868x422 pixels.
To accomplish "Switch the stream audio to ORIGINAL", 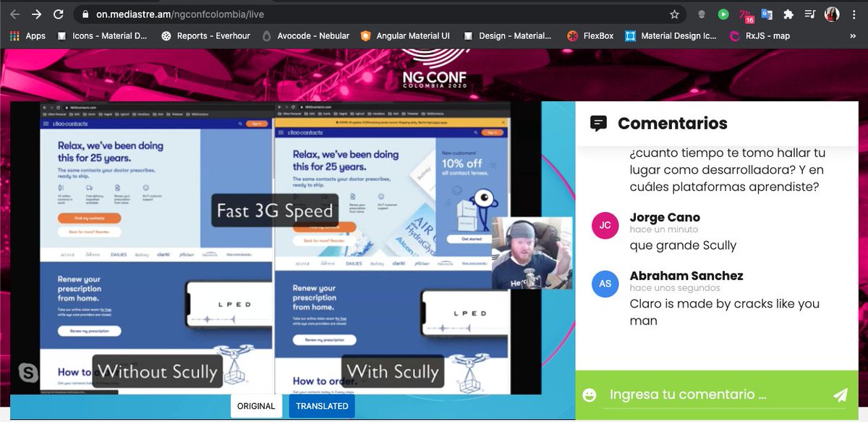I will (256, 406).
